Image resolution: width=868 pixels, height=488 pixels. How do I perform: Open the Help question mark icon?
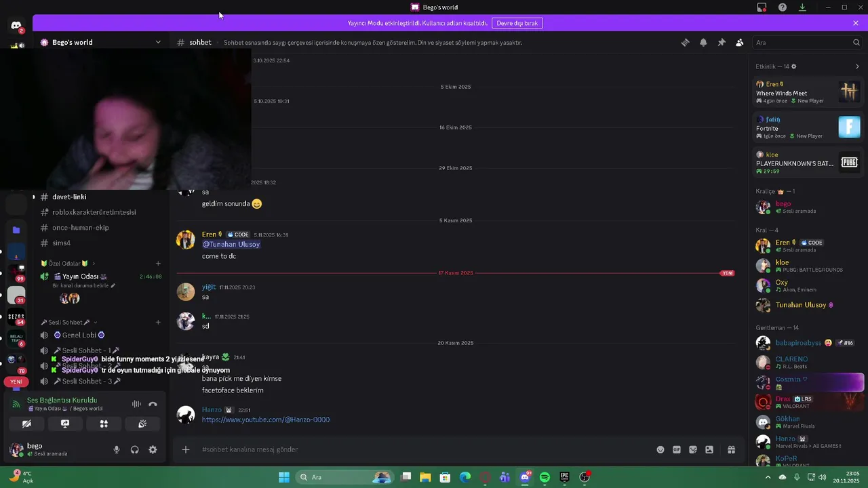coord(783,7)
